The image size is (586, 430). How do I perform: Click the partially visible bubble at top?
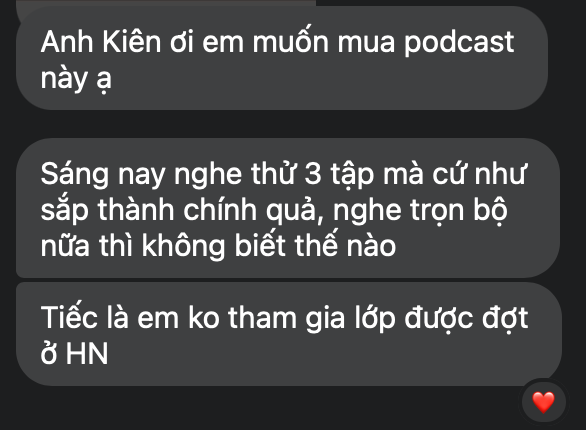click(x=166, y=3)
